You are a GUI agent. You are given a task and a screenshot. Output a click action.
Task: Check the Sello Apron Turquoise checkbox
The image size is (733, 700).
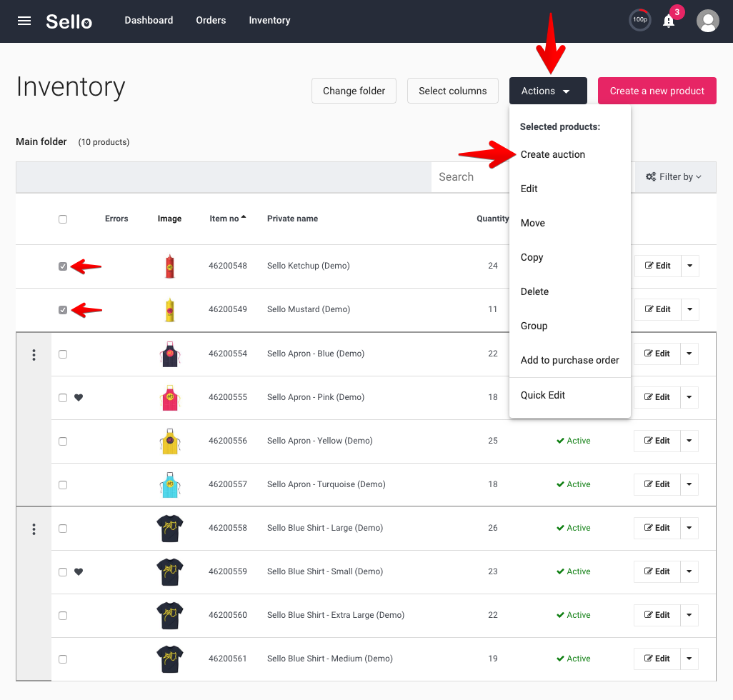pos(63,485)
